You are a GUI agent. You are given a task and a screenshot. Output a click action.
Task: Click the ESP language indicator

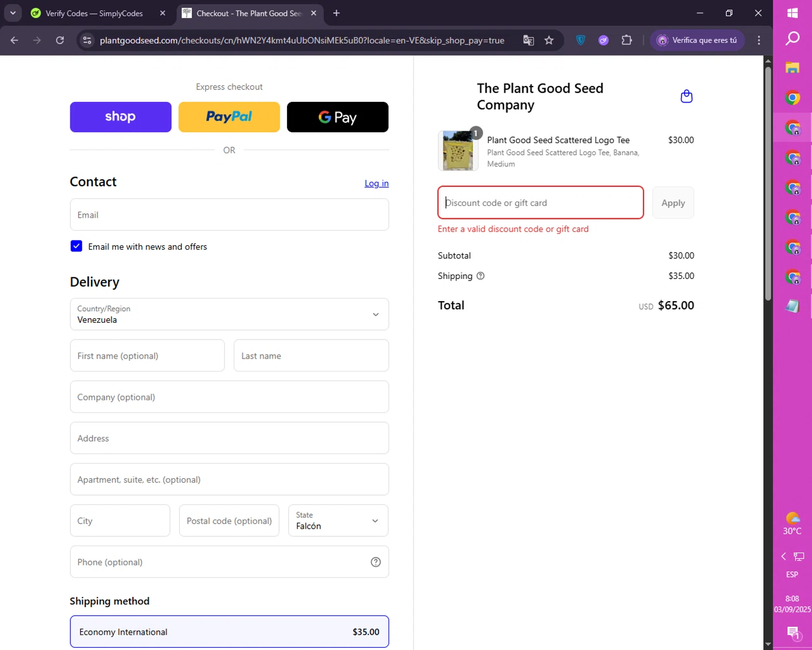792,574
